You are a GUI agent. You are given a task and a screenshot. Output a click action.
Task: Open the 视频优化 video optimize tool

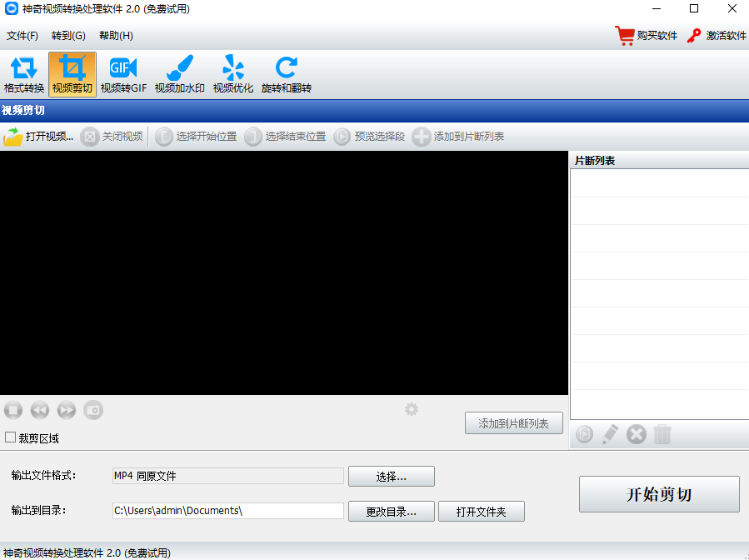point(233,74)
